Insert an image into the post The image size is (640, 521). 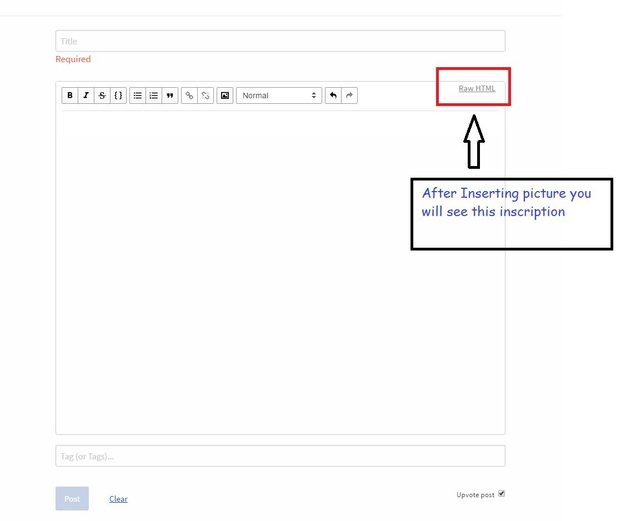pos(225,96)
